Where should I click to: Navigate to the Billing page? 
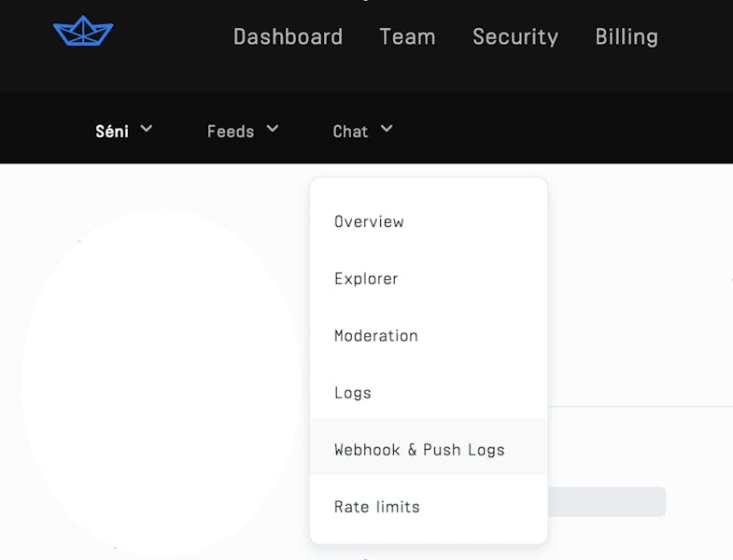click(x=627, y=37)
